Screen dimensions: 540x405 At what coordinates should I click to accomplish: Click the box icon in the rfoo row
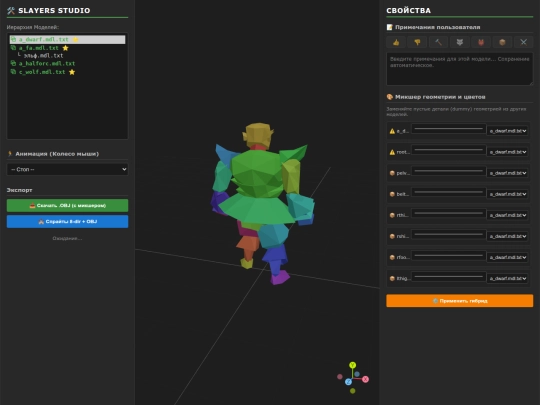click(x=392, y=257)
